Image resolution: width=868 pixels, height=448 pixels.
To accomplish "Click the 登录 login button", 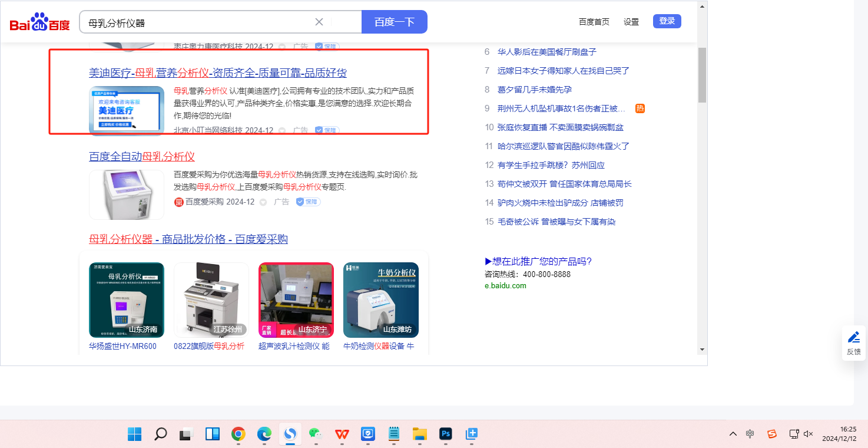I will 667,21.
